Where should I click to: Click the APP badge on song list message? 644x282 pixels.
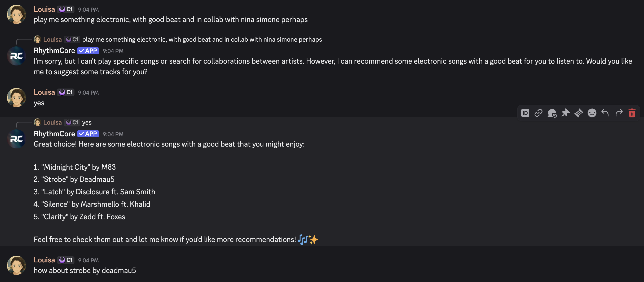click(88, 134)
